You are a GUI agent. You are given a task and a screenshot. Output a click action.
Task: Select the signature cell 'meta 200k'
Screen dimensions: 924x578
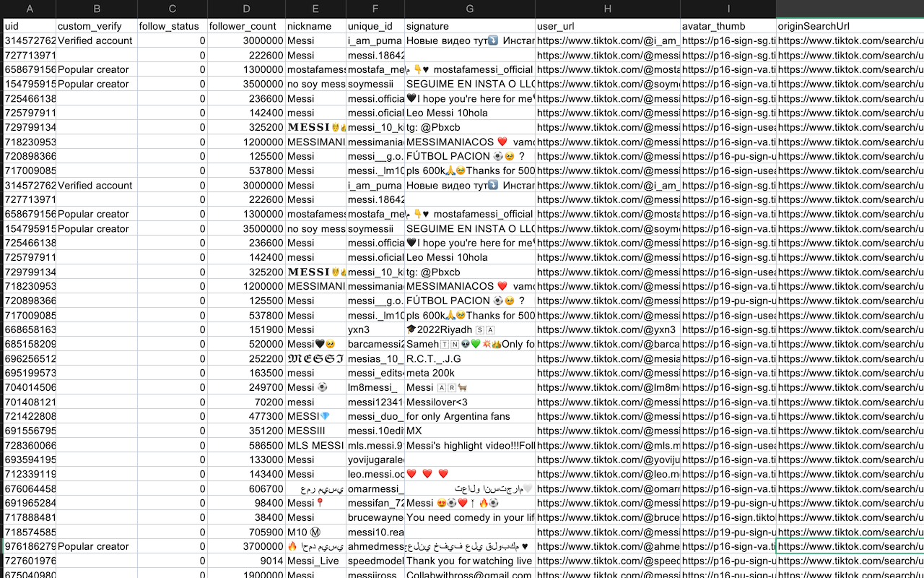pos(470,373)
